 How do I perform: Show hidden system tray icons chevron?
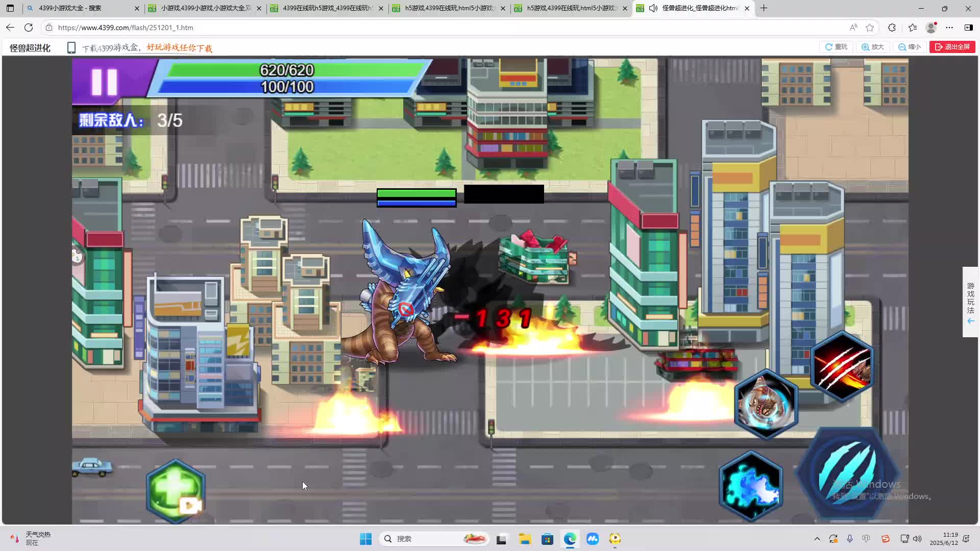coord(817,539)
